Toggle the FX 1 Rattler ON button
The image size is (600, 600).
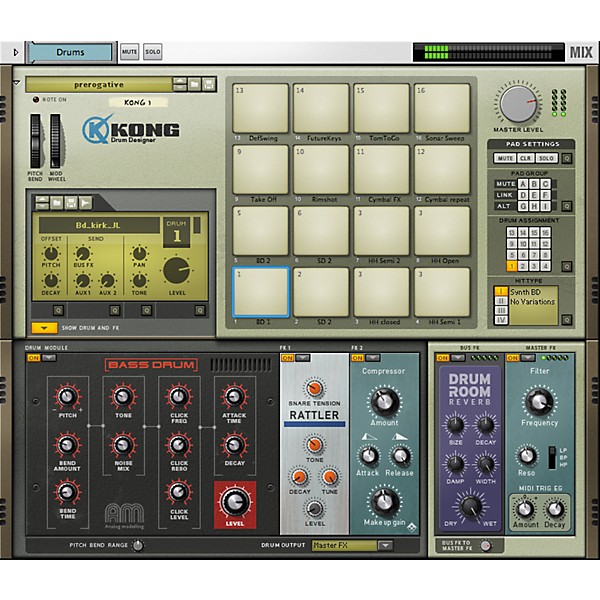point(287,358)
